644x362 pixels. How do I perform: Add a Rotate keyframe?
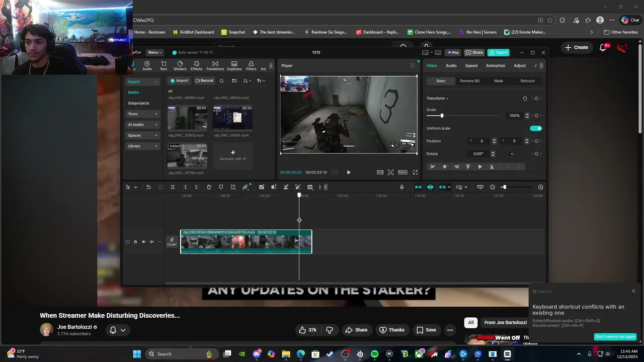point(536,154)
